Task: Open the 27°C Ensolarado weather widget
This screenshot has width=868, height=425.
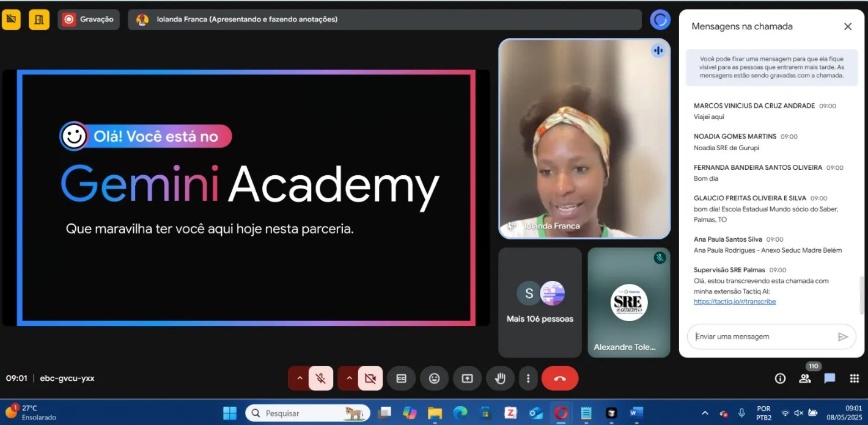Action: 31,413
